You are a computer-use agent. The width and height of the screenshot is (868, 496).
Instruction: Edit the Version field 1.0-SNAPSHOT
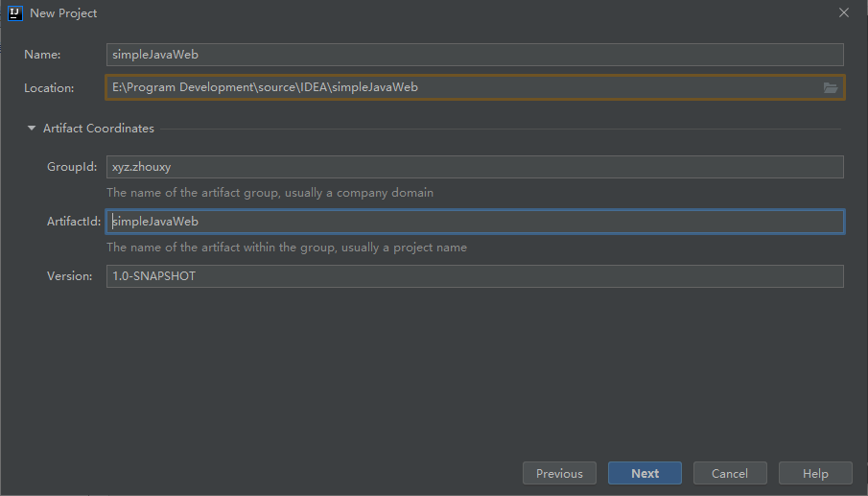475,276
